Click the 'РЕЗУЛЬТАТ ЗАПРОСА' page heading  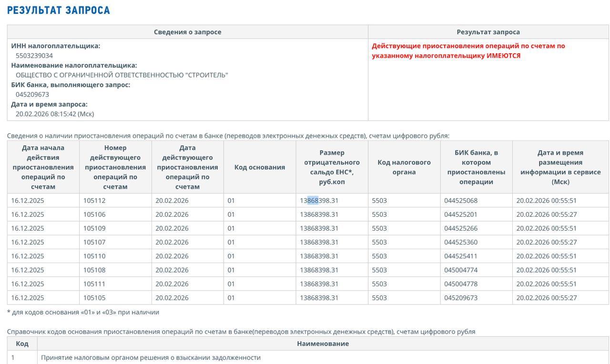click(59, 10)
